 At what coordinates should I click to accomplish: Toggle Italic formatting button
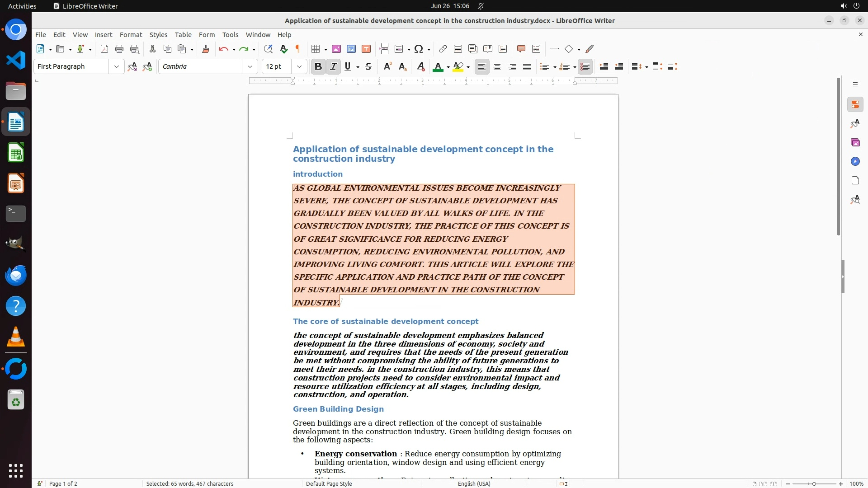(333, 67)
